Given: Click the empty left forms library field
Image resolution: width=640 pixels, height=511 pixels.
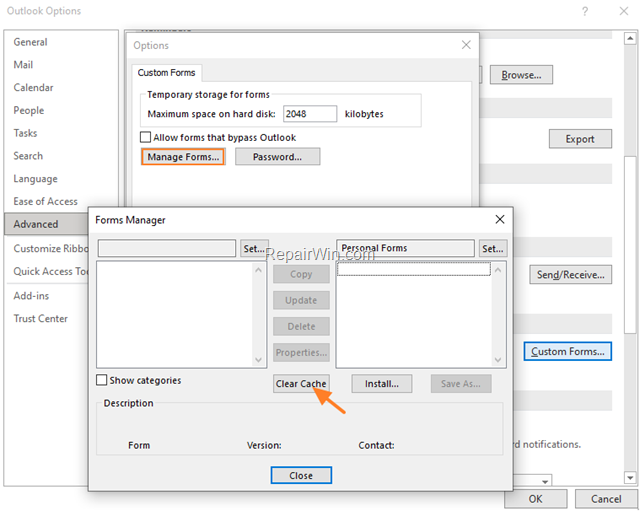Looking at the screenshot, I should [167, 248].
